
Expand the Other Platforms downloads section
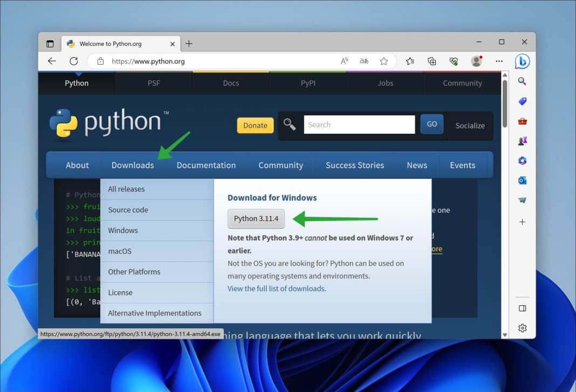[134, 272]
